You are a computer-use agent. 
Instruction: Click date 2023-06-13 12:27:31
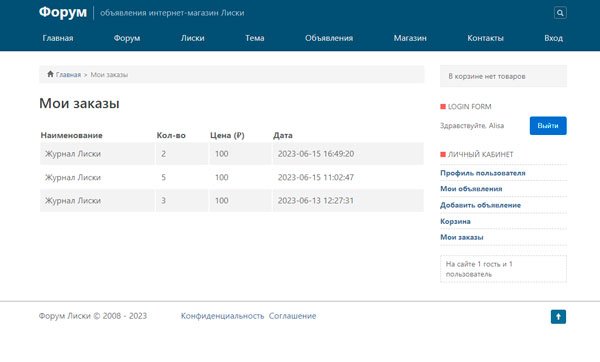click(x=316, y=201)
